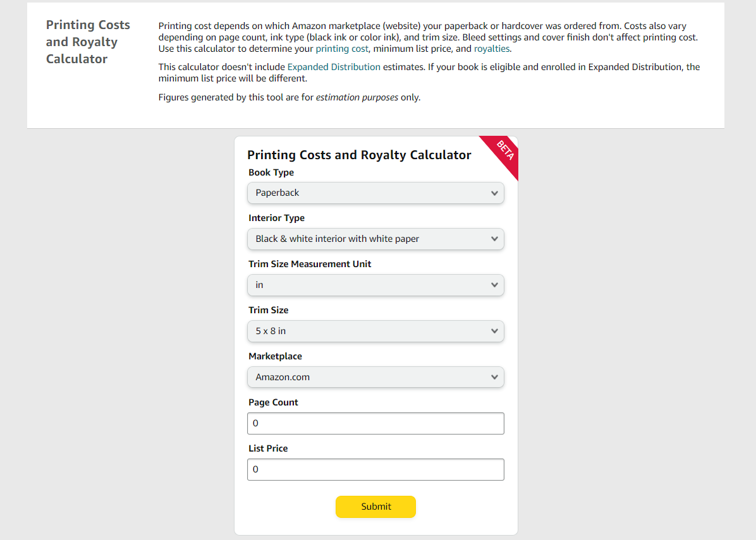
Task: Open the printing cost link
Action: [342, 48]
